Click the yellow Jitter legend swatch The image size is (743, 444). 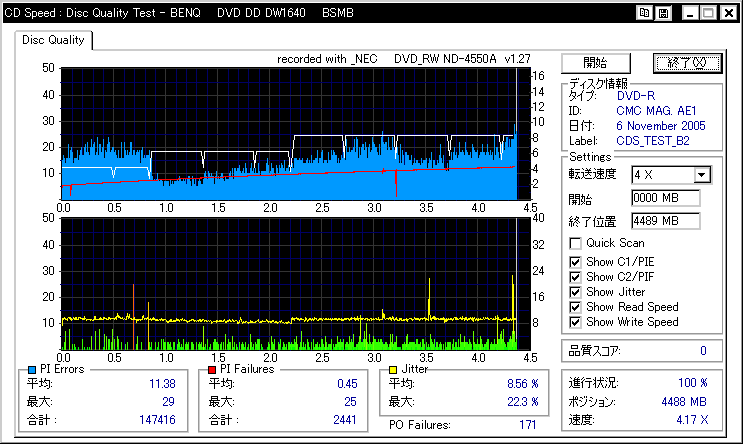coord(393,370)
